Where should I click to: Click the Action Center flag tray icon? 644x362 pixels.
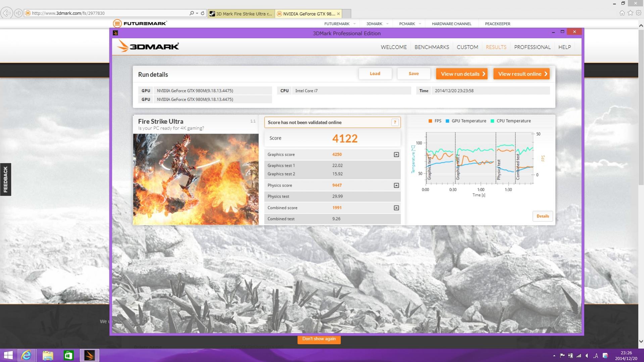[x=562, y=356]
